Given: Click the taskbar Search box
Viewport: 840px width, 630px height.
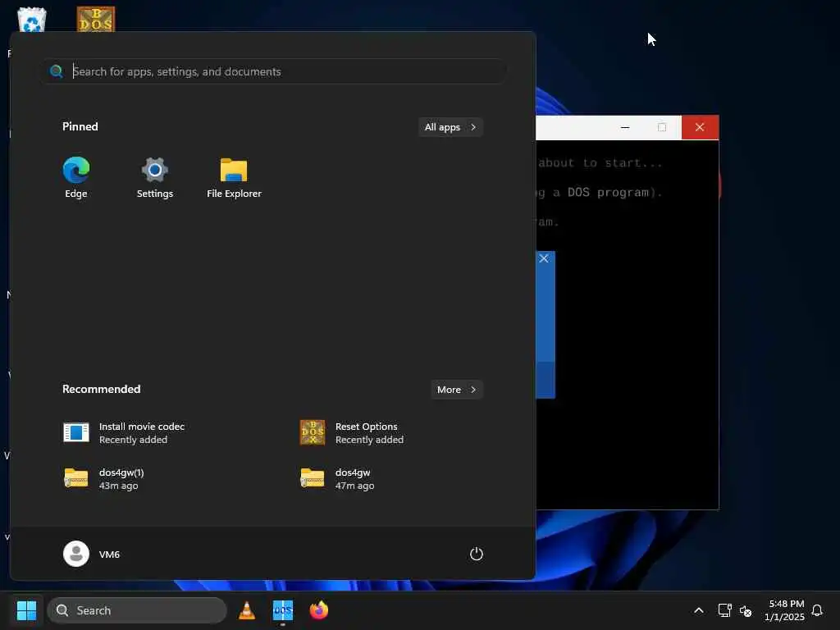Looking at the screenshot, I should tap(137, 610).
